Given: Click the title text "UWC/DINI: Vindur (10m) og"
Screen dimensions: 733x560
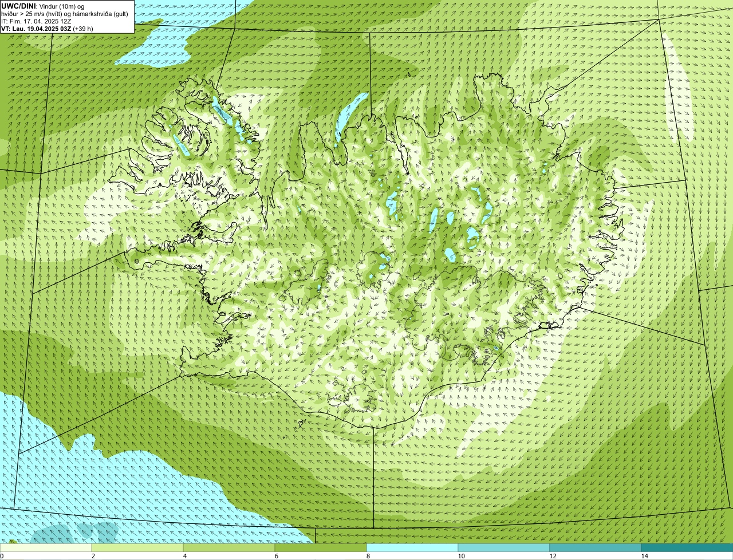Looking at the screenshot, I should pos(43,6).
